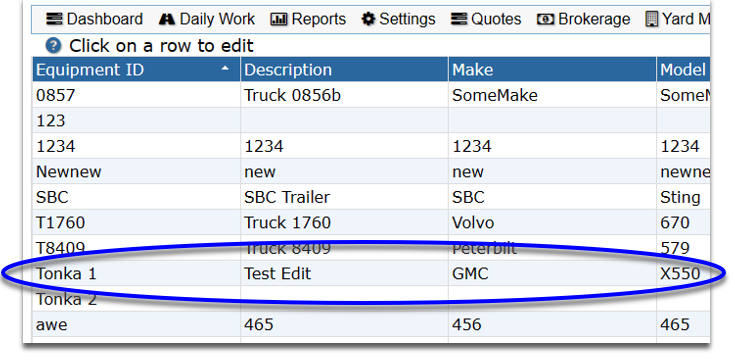Select equipment row T8409
The image size is (735, 361).
[x=371, y=248]
